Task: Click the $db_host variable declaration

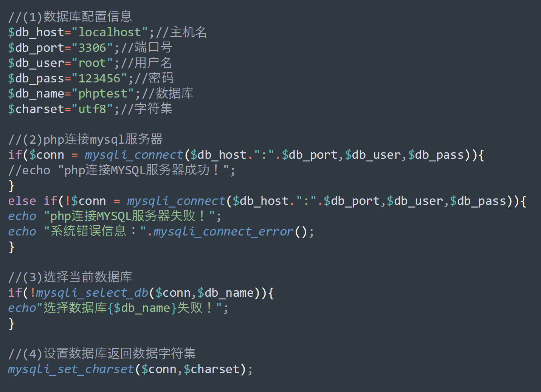Action: pyautogui.click(x=36, y=33)
